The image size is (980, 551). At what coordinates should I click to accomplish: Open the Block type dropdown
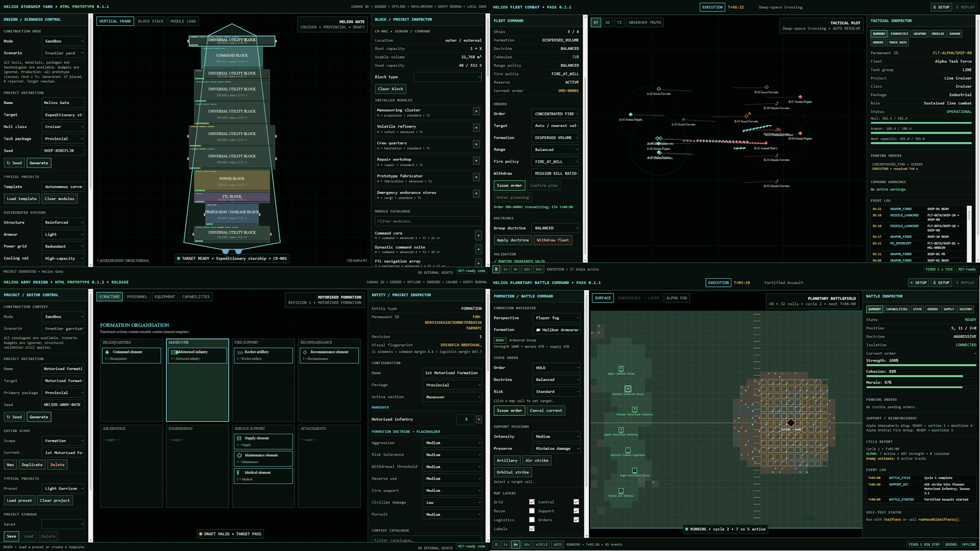[448, 77]
